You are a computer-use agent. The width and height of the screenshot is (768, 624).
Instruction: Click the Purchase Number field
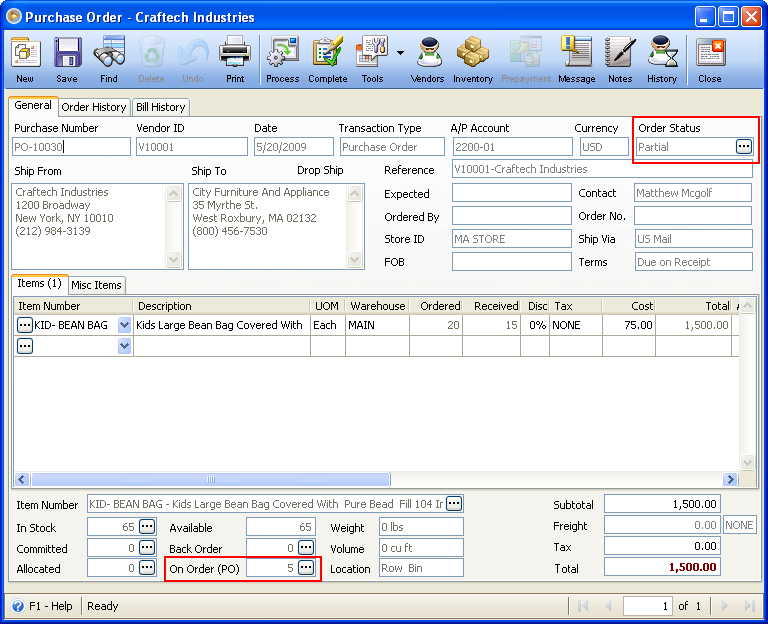[x=72, y=147]
